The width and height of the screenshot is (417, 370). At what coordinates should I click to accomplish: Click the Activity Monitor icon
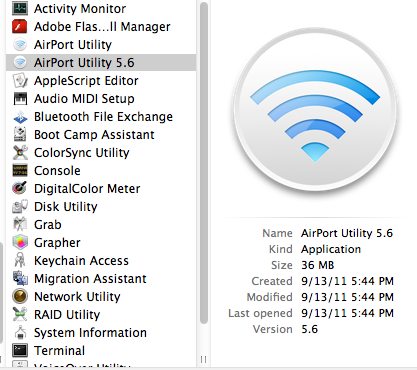(20, 8)
